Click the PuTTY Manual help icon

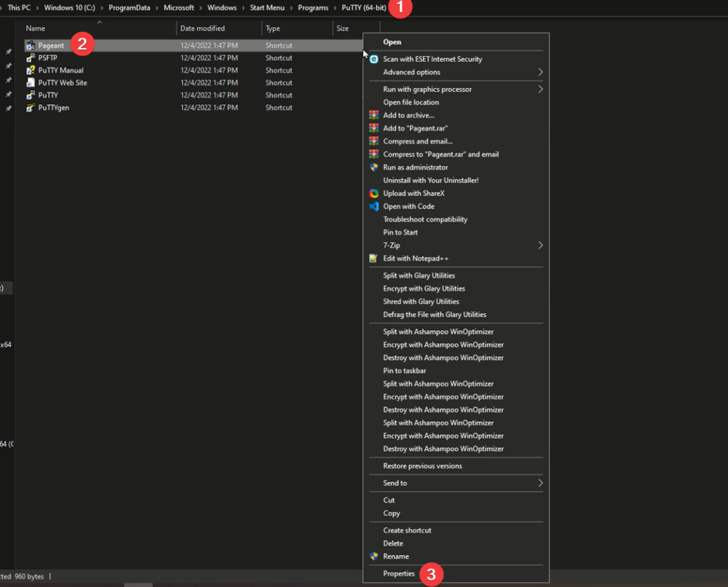click(31, 70)
